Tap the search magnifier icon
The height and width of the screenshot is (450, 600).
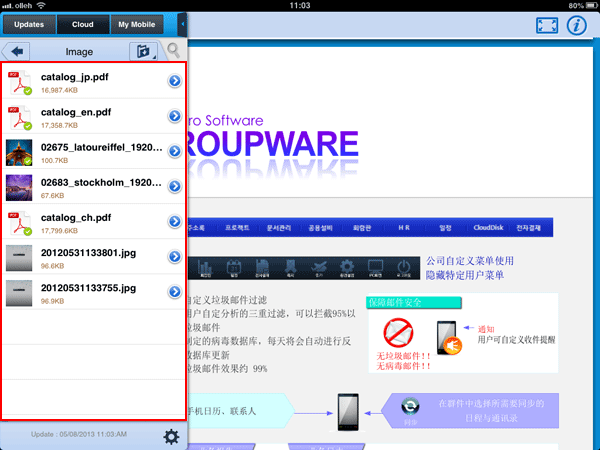pos(174,50)
